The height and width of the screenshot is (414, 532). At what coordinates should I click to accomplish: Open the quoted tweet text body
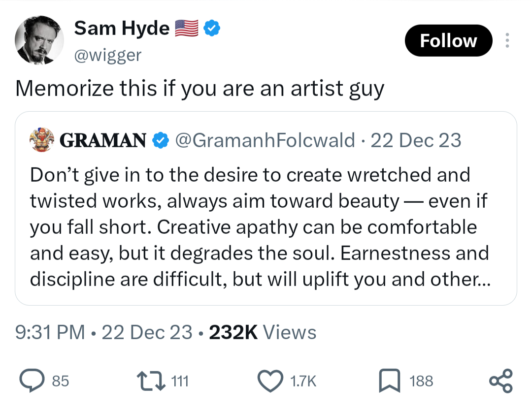coord(260,227)
